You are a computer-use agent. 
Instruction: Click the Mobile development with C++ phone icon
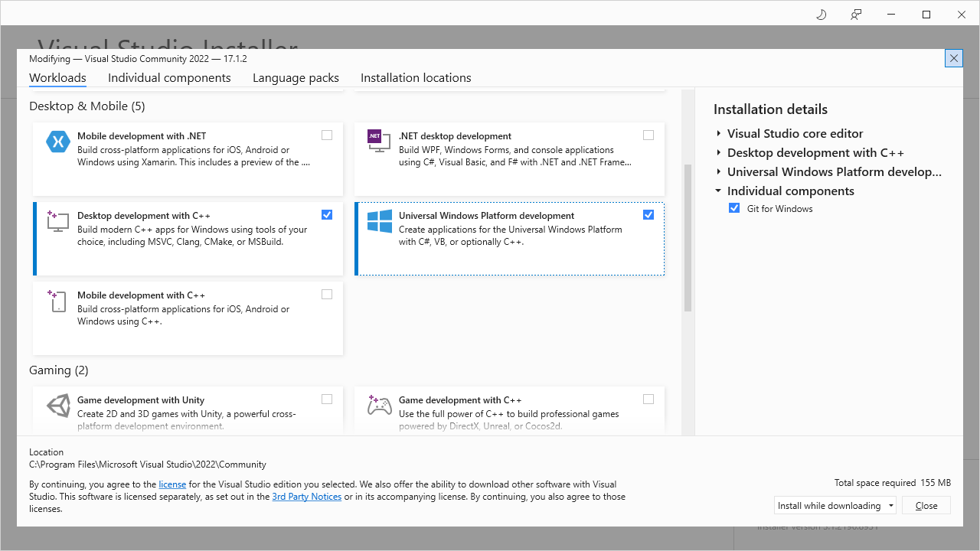click(x=58, y=301)
